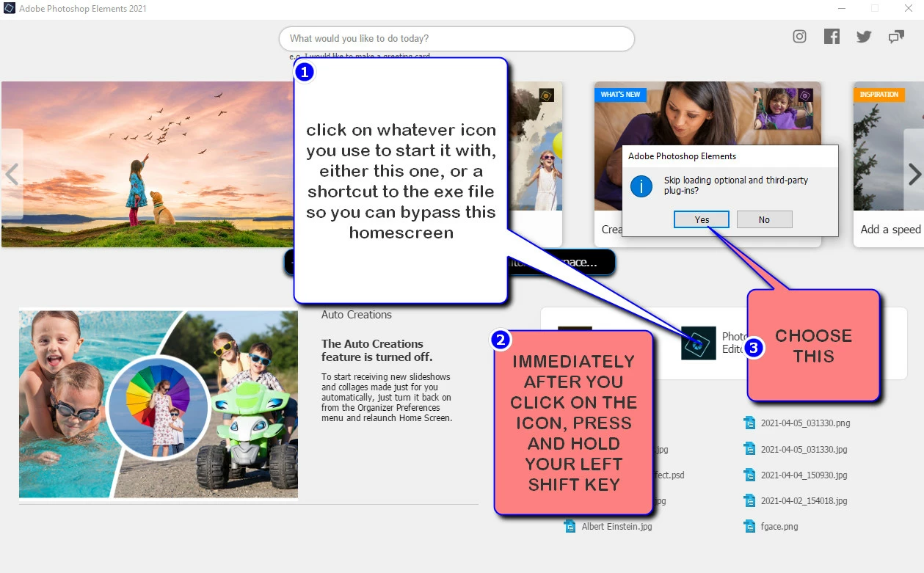Click the info icon in the plug-ins dialog

pos(641,186)
